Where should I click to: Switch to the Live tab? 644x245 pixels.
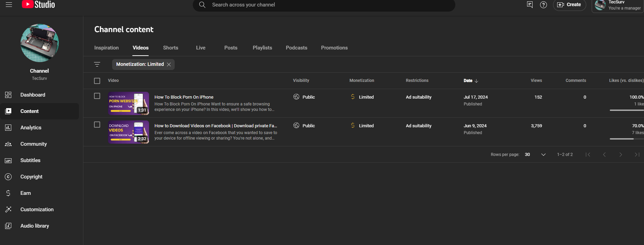point(201,48)
